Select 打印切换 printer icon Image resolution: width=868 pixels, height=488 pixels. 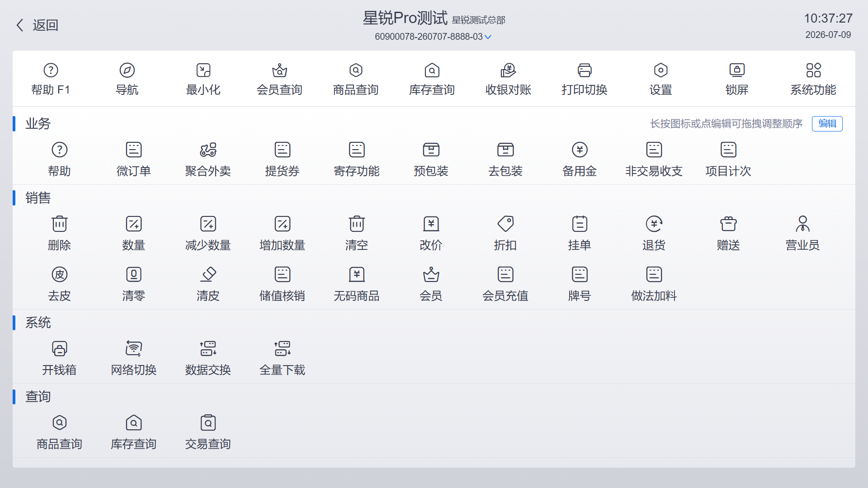(585, 80)
